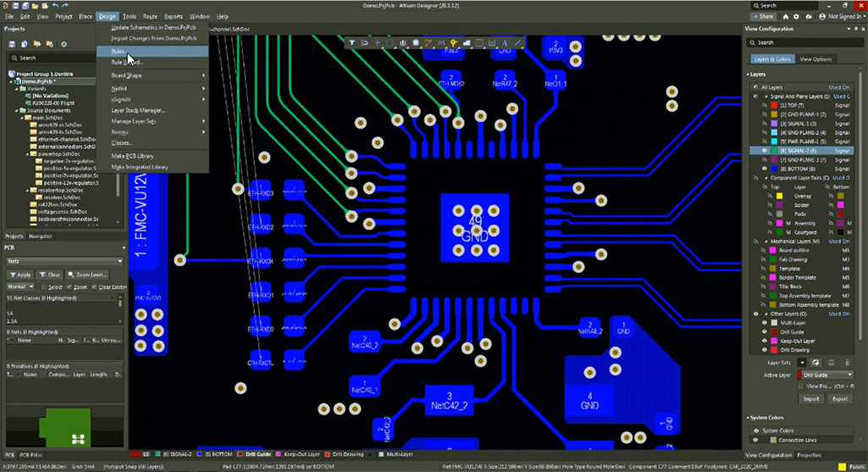The height and width of the screenshot is (472, 868).
Task: Select the interactive routing tool icon
Action: [x=428, y=42]
